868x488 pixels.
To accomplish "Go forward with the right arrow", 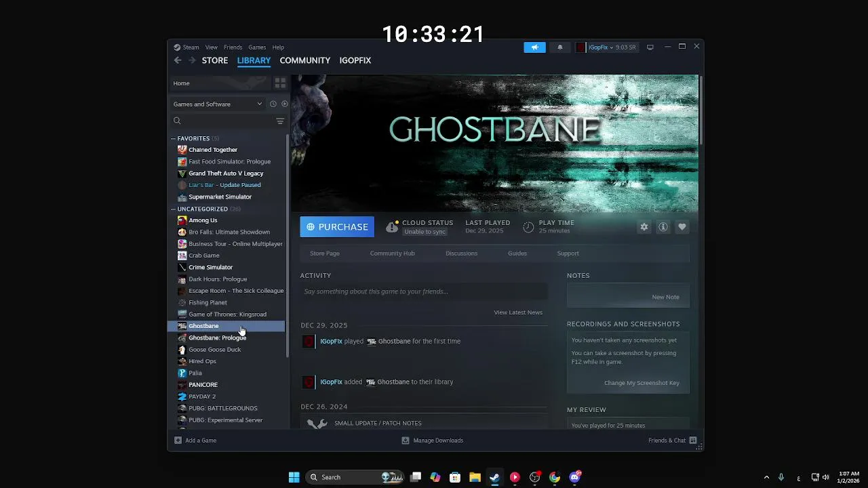I will point(192,60).
